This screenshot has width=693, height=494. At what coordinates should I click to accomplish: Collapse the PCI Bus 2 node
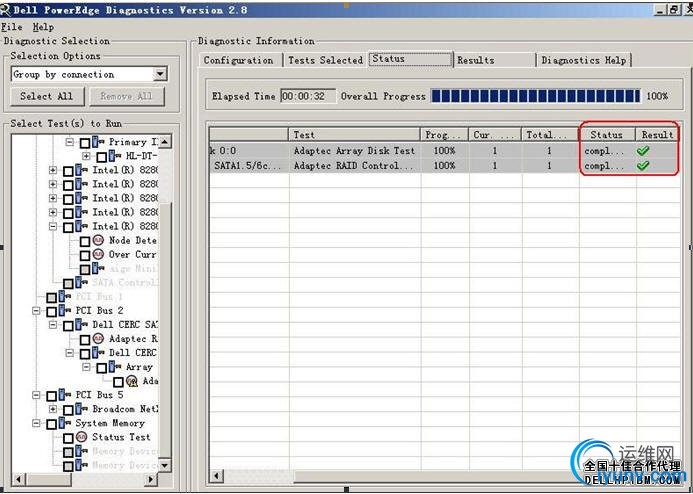tap(36, 311)
